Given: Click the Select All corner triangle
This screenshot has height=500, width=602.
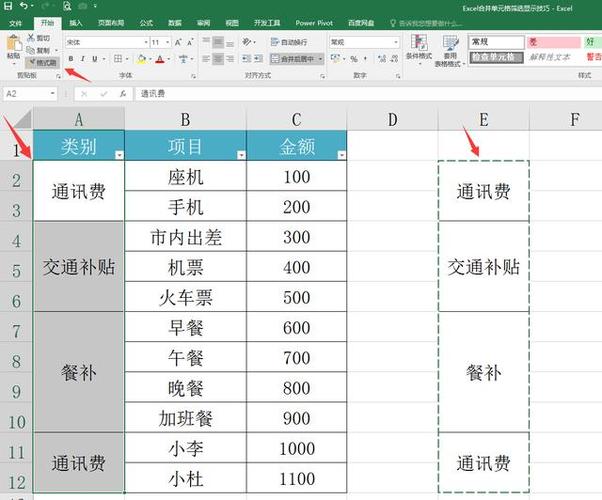Looking at the screenshot, I should point(22,119).
